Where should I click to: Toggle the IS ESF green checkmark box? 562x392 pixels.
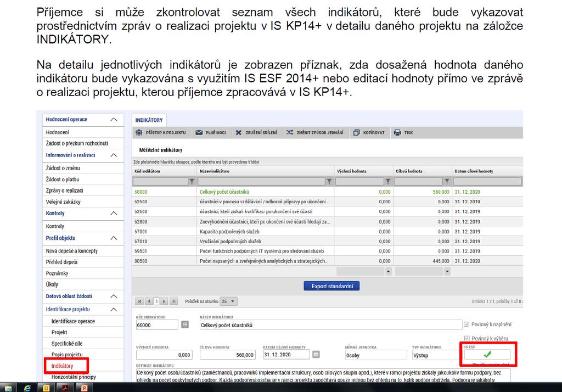[x=487, y=354]
